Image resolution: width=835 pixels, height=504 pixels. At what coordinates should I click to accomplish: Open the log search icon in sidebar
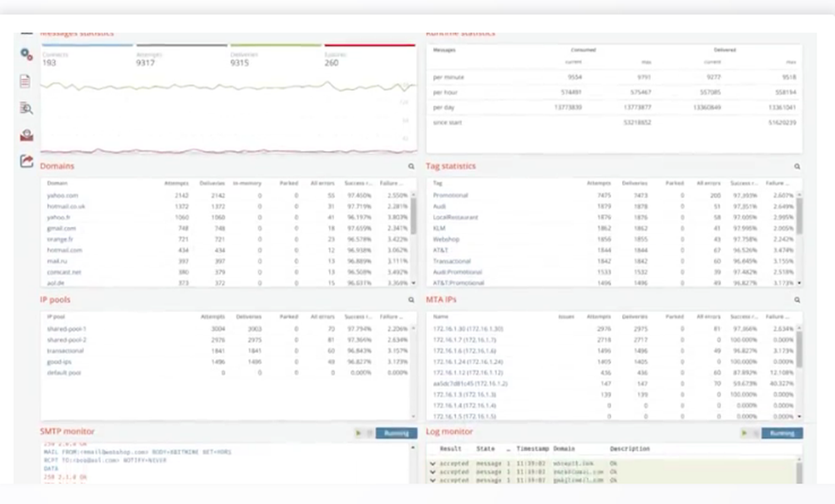[26, 108]
